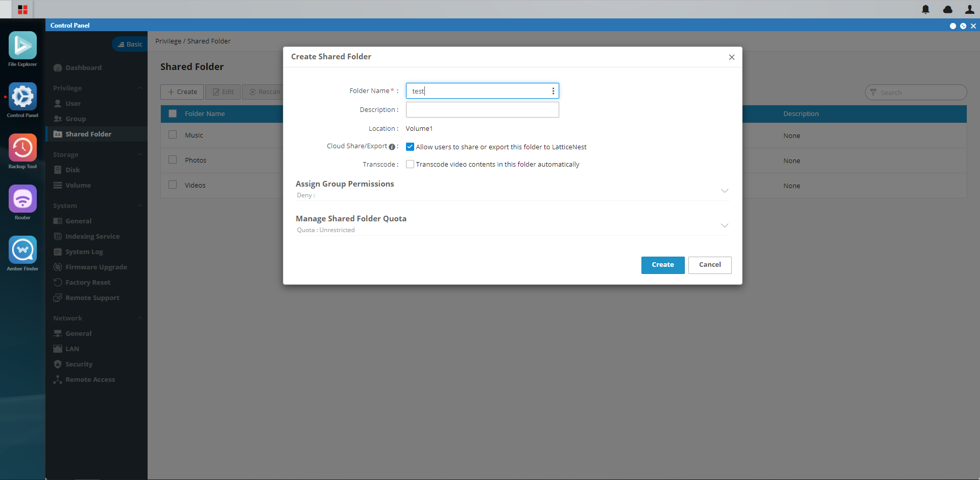Click the Volume sidebar icon
Viewport: 980px width, 480px height.
[x=58, y=185]
